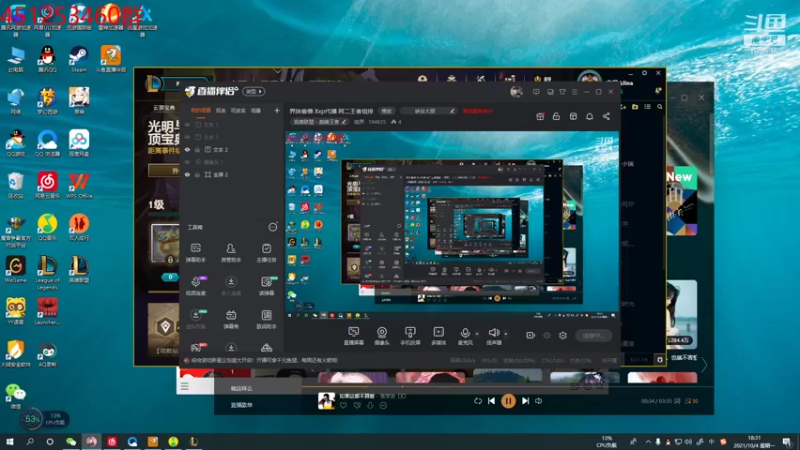Open the WPS Office desktop shortcut
The image size is (800, 450).
(x=79, y=185)
